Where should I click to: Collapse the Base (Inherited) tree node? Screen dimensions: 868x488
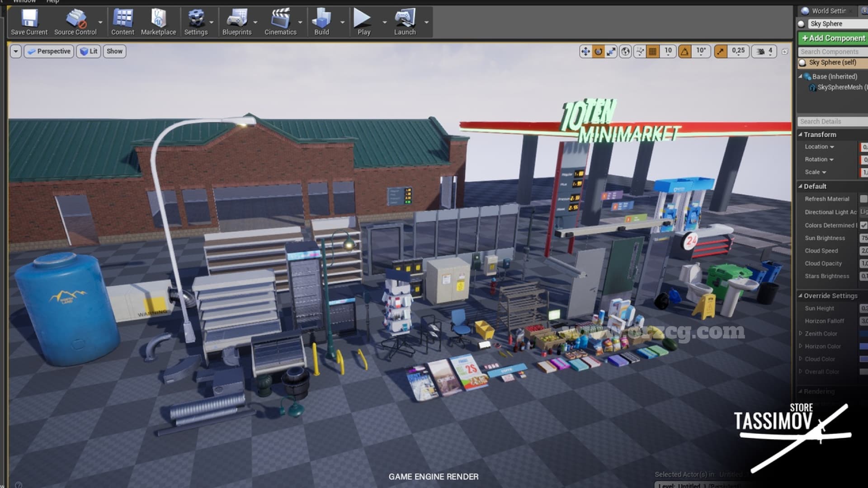800,76
